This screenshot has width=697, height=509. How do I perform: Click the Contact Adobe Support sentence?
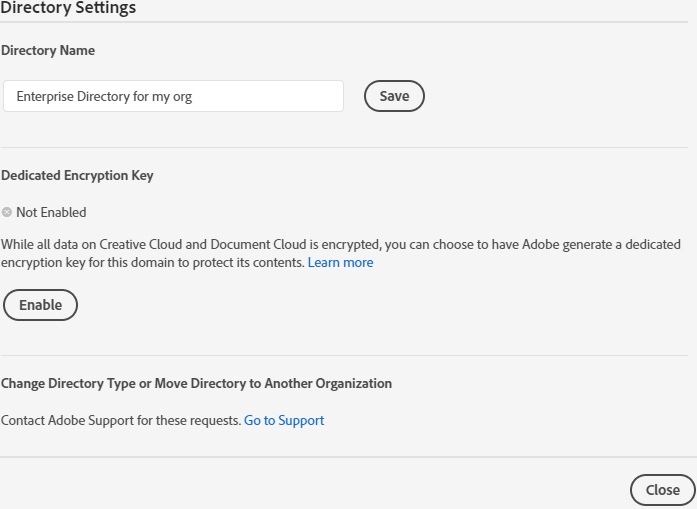click(121, 420)
